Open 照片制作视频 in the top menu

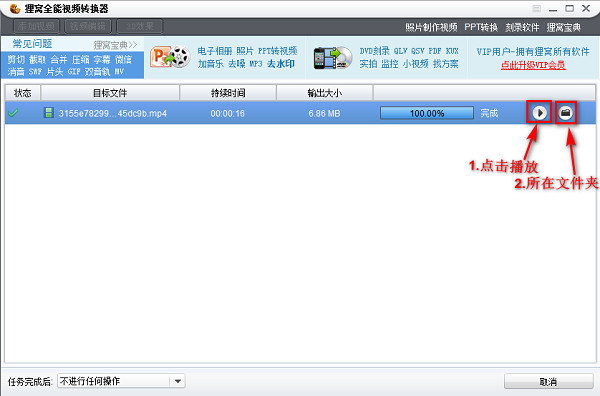[431, 27]
